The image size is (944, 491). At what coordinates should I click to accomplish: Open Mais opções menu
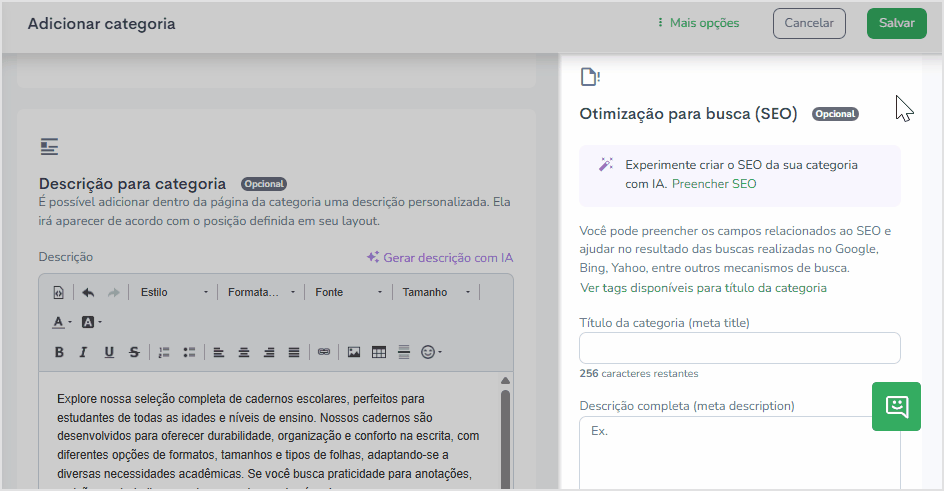[698, 23]
